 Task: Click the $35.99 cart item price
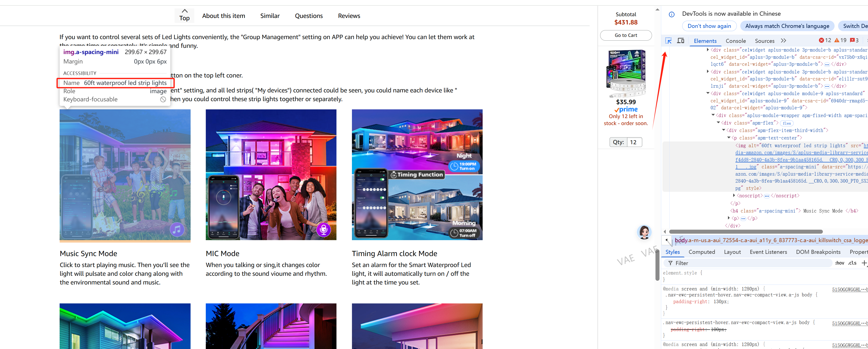tap(626, 102)
